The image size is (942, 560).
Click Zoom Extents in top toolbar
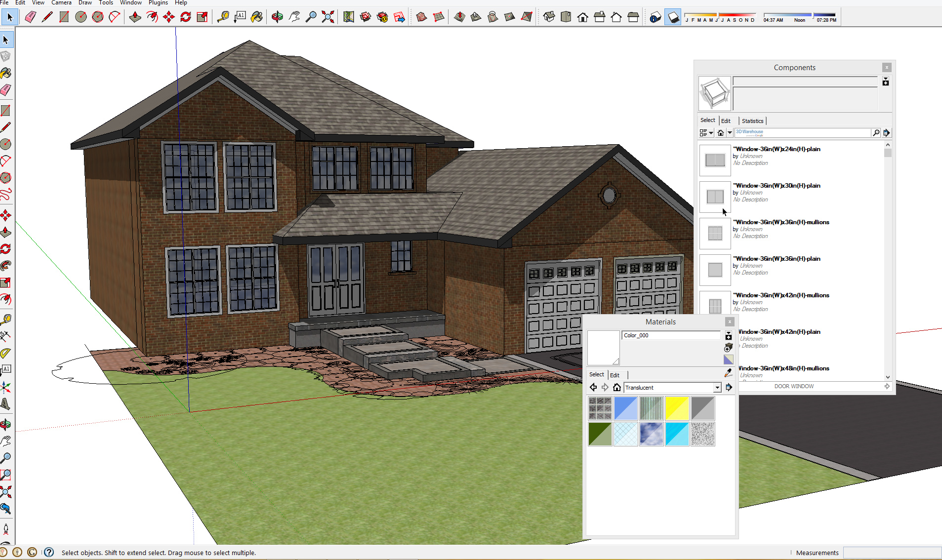point(328,17)
